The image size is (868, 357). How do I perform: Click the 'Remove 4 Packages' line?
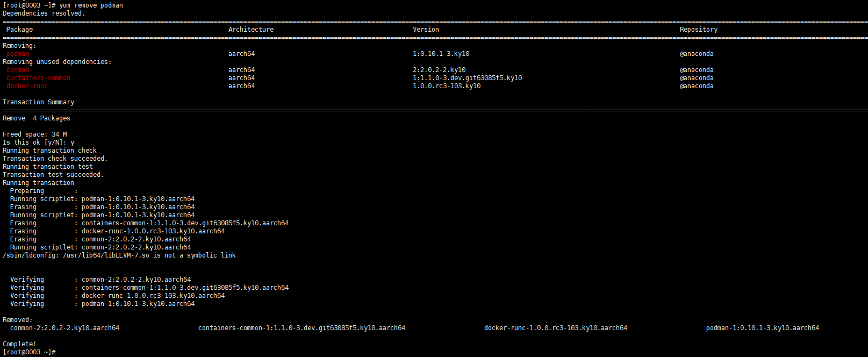36,118
